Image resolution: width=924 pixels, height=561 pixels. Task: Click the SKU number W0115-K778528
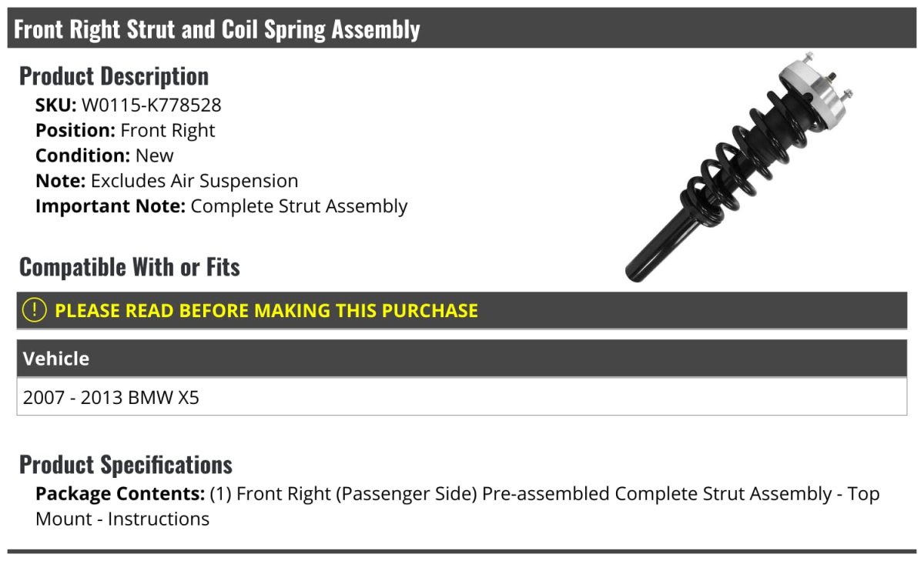(152, 105)
